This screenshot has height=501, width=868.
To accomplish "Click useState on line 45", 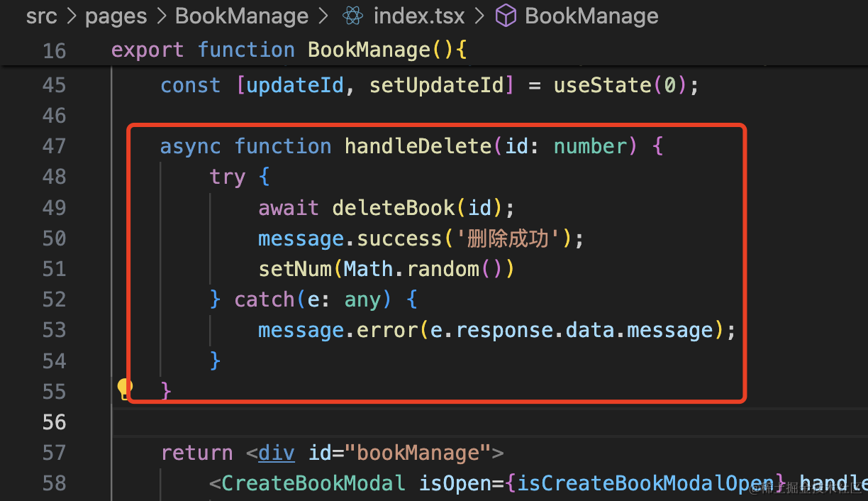I will (603, 85).
